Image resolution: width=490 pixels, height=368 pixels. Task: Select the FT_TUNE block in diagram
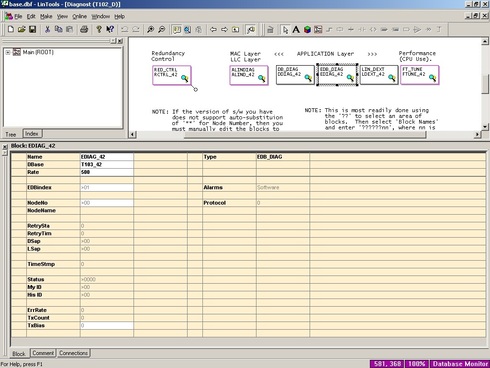420,75
